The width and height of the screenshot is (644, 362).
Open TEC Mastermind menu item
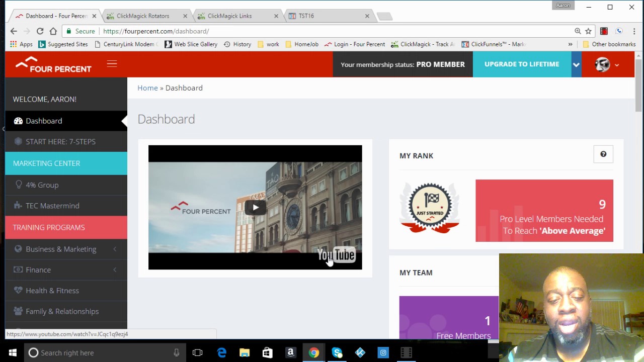pyautogui.click(x=66, y=206)
